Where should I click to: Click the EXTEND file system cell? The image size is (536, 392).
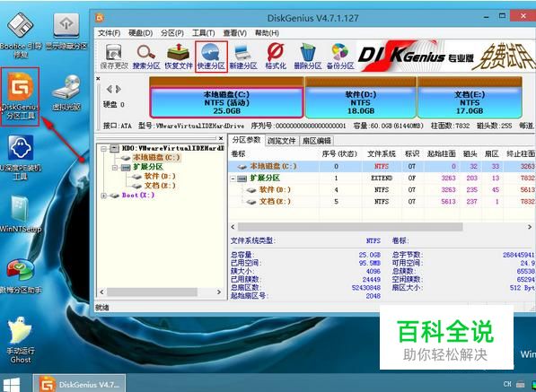pyautogui.click(x=382, y=179)
